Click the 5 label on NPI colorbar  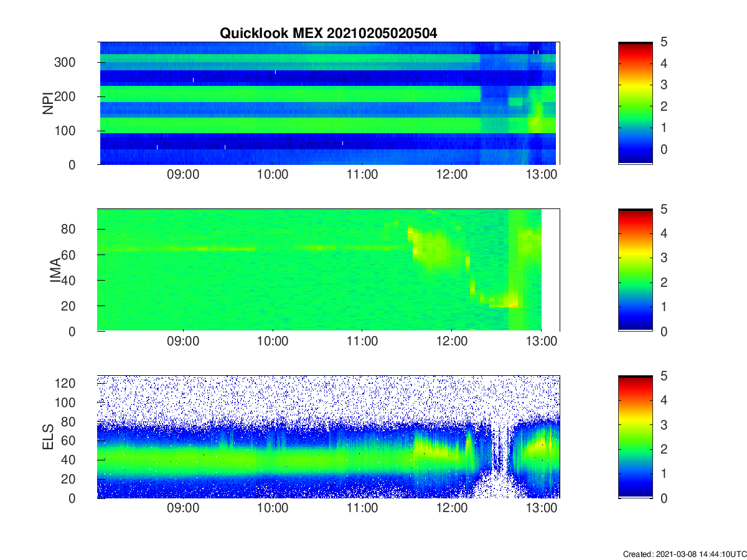(664, 42)
